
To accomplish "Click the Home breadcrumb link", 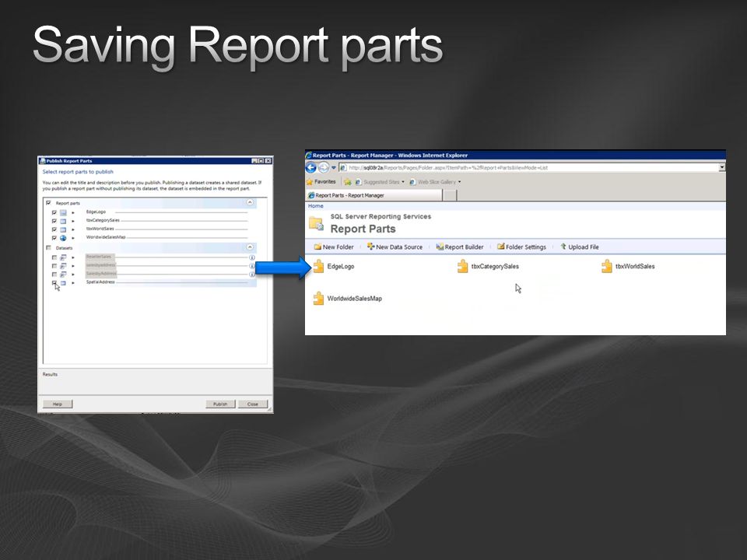I will coord(315,206).
